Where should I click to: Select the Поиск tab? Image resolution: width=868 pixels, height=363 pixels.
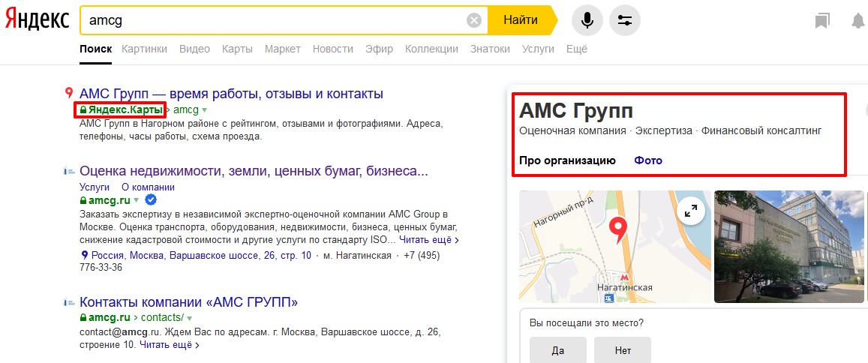96,49
